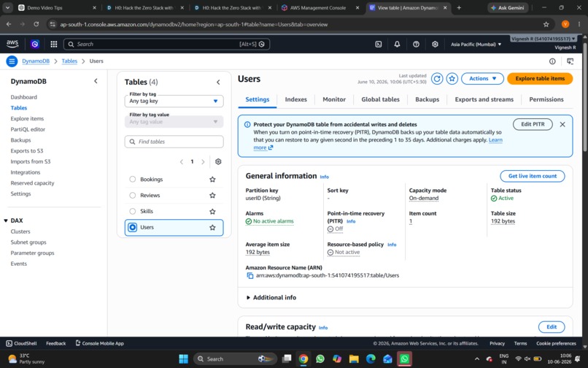Open File Explorer from taskbar
This screenshot has height=368, width=588.
354,359
